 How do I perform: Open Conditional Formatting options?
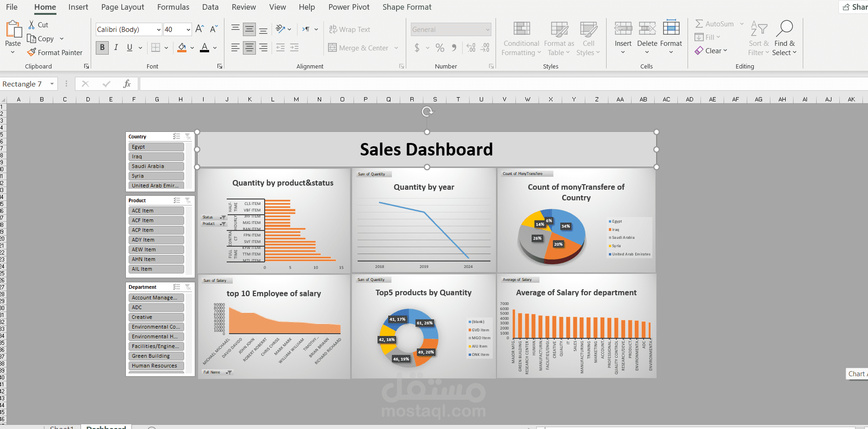(521, 38)
